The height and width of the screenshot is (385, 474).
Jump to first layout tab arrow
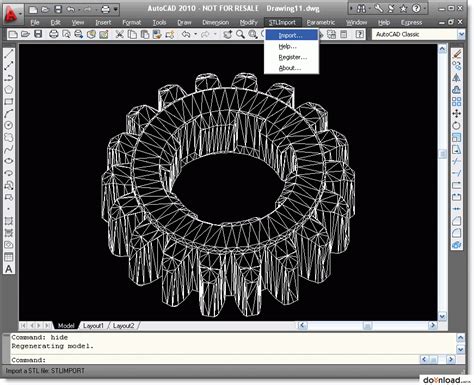click(x=23, y=325)
